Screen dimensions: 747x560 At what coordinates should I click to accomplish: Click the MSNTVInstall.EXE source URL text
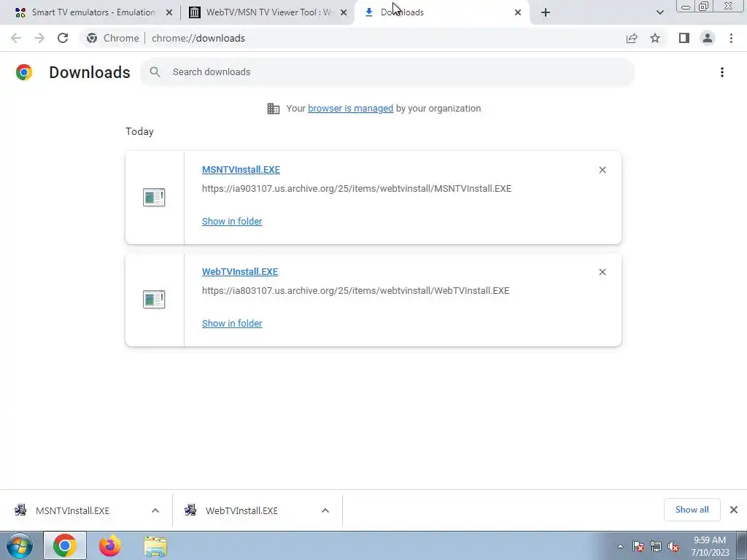point(356,189)
